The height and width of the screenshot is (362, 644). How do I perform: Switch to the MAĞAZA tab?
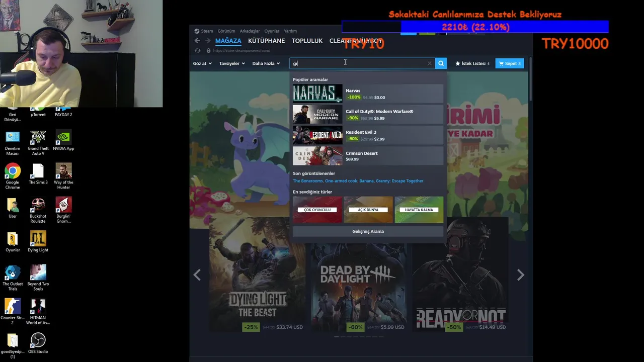(x=228, y=41)
